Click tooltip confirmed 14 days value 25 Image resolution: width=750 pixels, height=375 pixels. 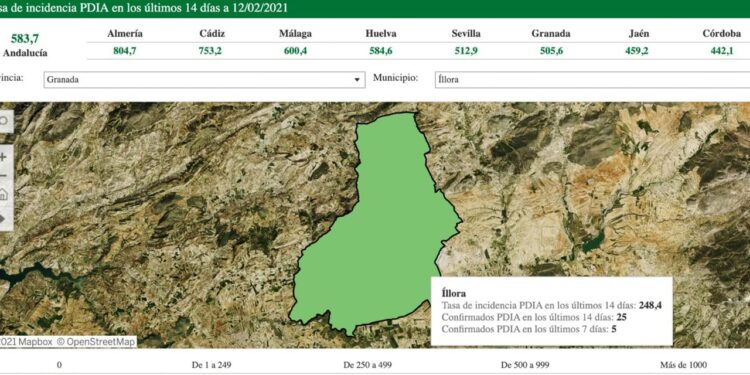[x=621, y=317]
